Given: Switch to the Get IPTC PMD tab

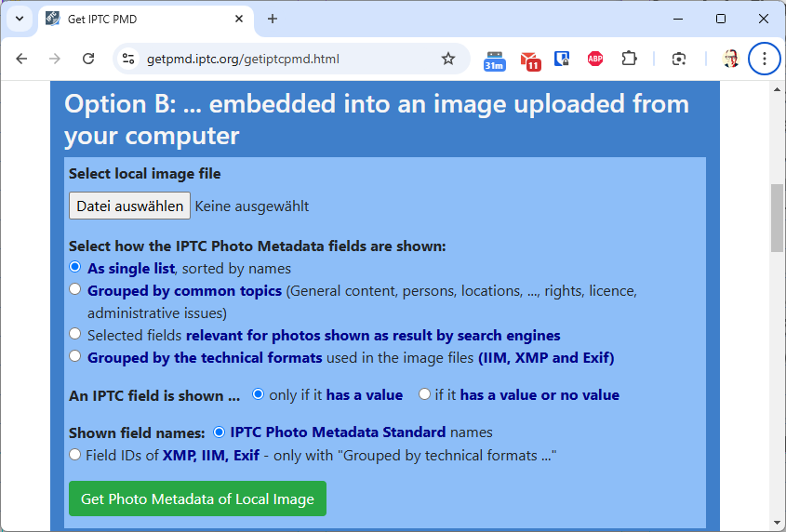Looking at the screenshot, I should tap(145, 19).
